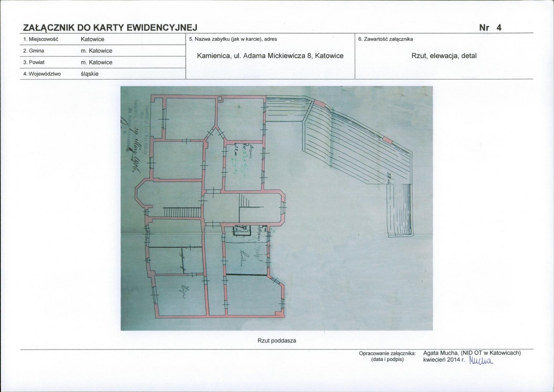Select the Powiat field m. Katowice
The image size is (554, 392).
[97, 62]
